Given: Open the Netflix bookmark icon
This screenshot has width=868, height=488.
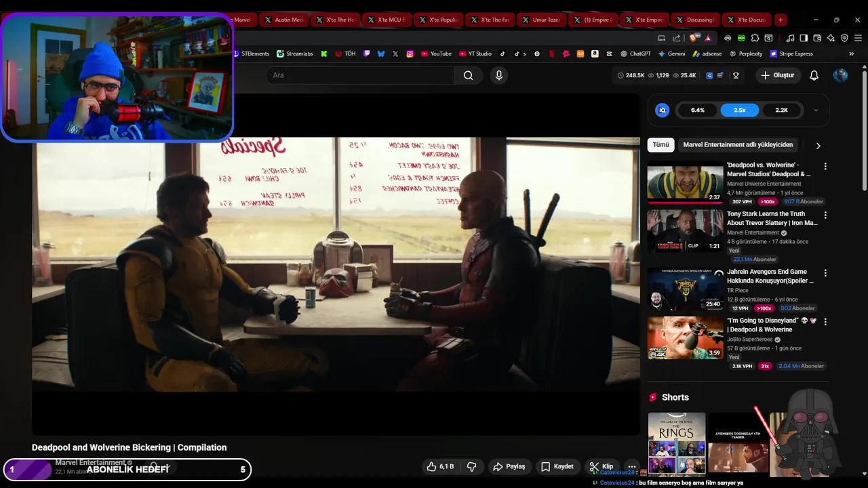Looking at the screenshot, I should pyautogui.click(x=551, y=54).
